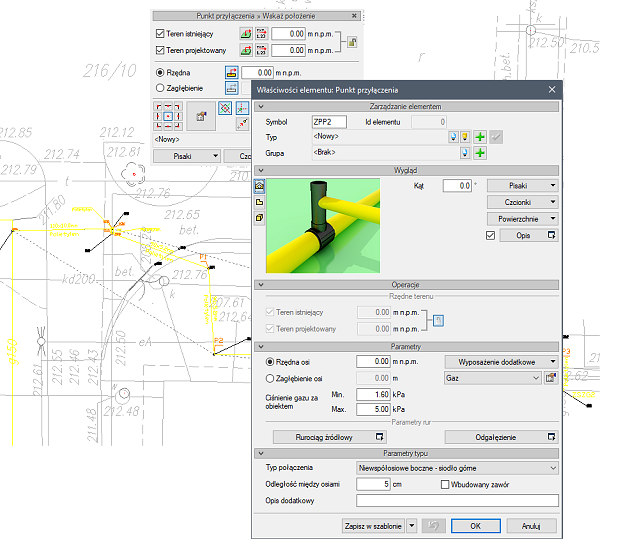Click designed terrain read-from-text icon

[261, 50]
